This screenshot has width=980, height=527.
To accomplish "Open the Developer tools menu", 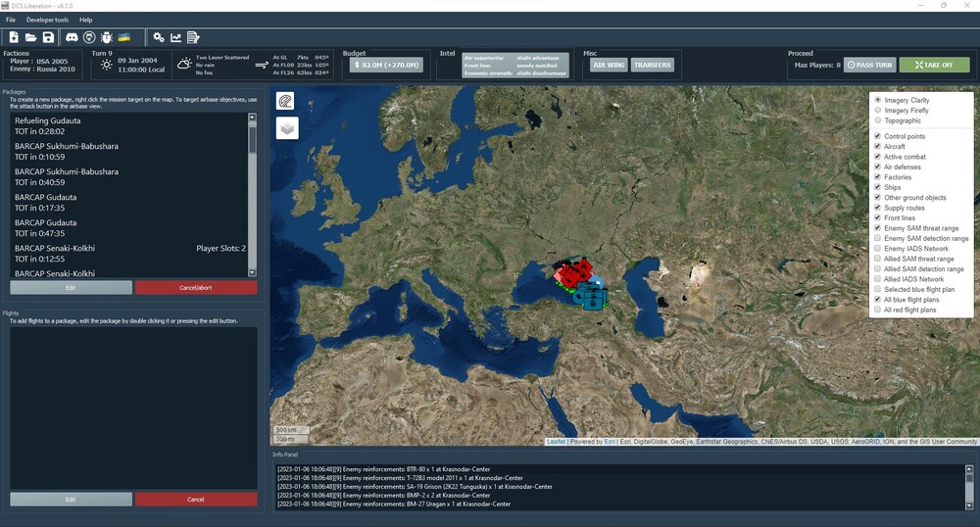I will point(47,20).
